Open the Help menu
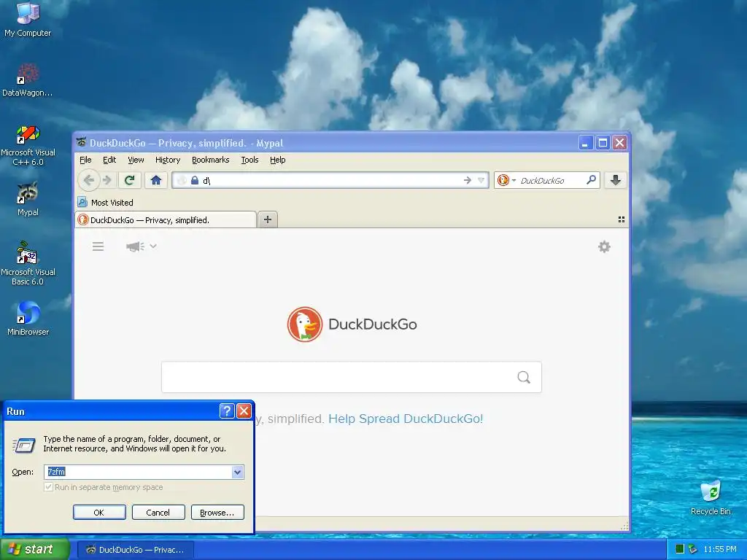This screenshot has height=560, width=747. tap(278, 160)
